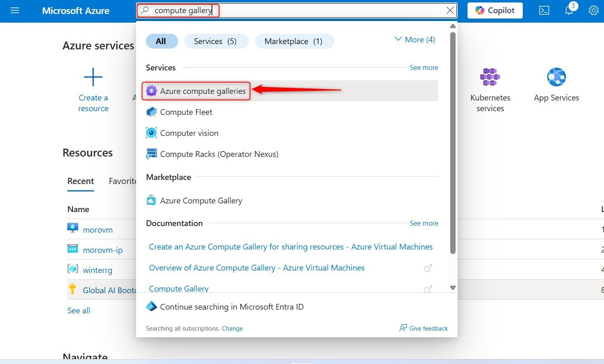The height and width of the screenshot is (364, 604).
Task: Click the winterrg resource group icon
Action: coord(73,269)
